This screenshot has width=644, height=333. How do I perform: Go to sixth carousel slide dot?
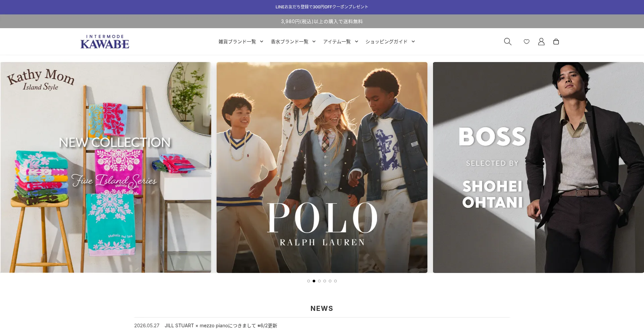pyautogui.click(x=335, y=281)
